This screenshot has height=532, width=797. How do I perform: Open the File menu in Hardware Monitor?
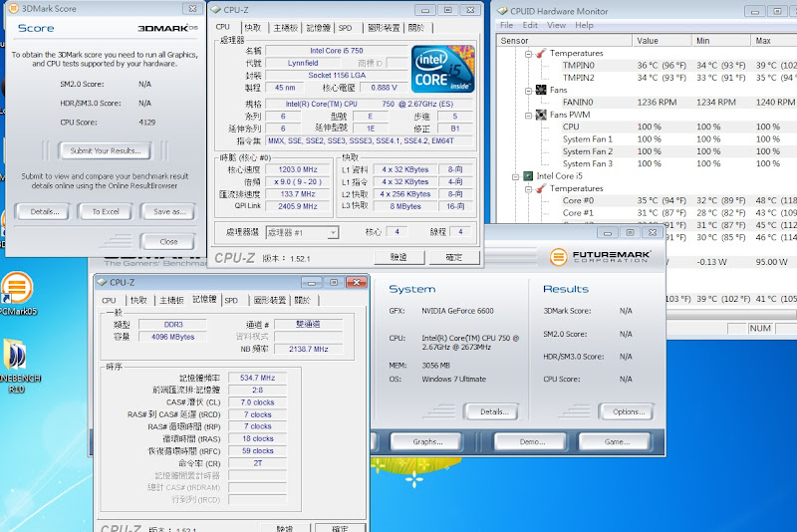pos(506,25)
